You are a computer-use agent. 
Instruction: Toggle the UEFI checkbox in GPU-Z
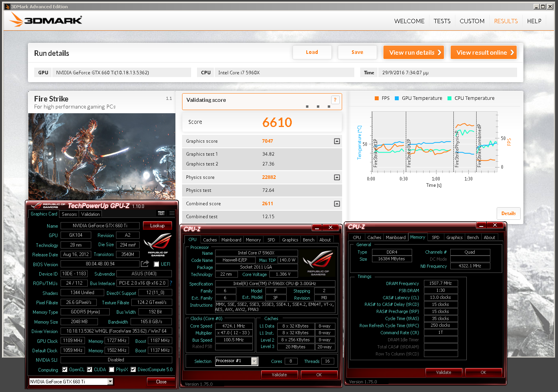click(x=157, y=264)
